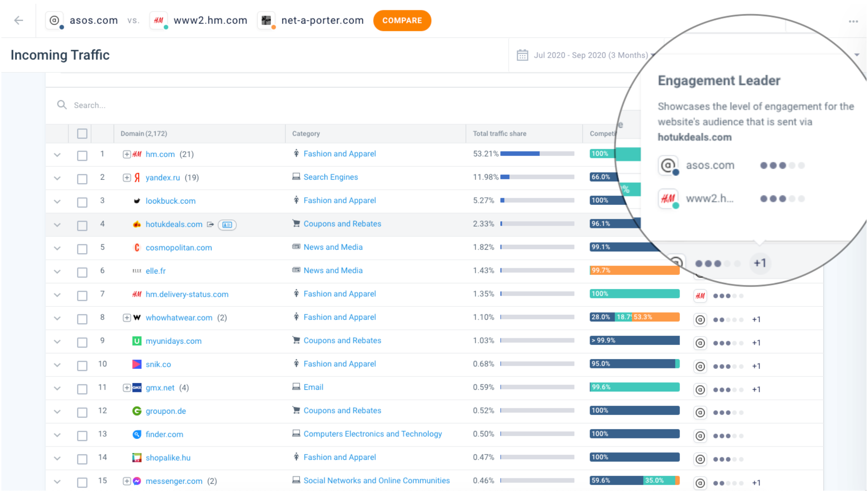Expand the snik.co row chevron
The image size is (868, 491).
57,365
